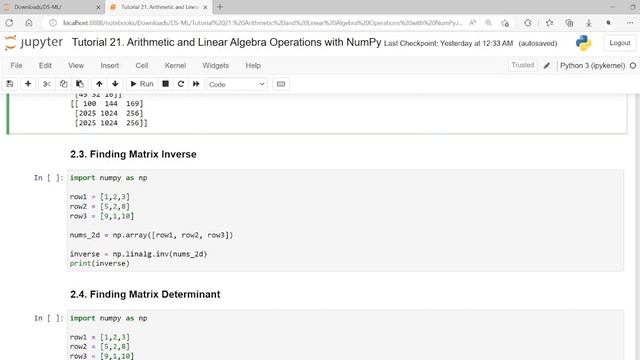The width and height of the screenshot is (640, 360).
Task: Copy selected cells icon
Action: point(63,84)
